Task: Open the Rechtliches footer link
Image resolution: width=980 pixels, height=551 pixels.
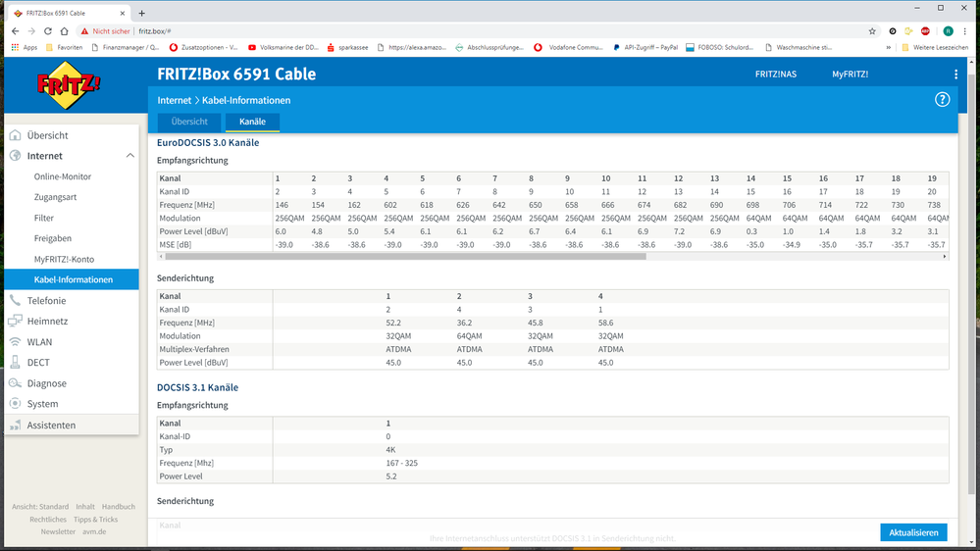Action: pos(47,520)
